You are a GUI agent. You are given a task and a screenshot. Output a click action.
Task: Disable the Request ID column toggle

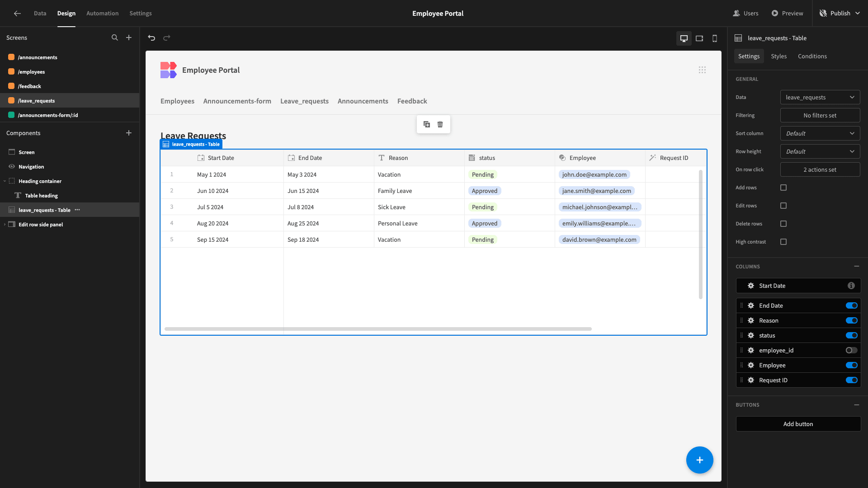click(x=852, y=380)
